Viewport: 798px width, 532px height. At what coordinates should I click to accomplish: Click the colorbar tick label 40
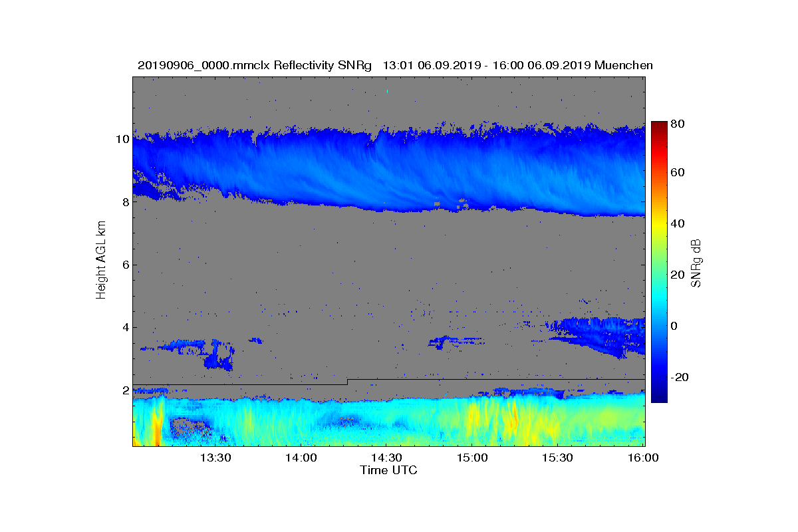[678, 224]
